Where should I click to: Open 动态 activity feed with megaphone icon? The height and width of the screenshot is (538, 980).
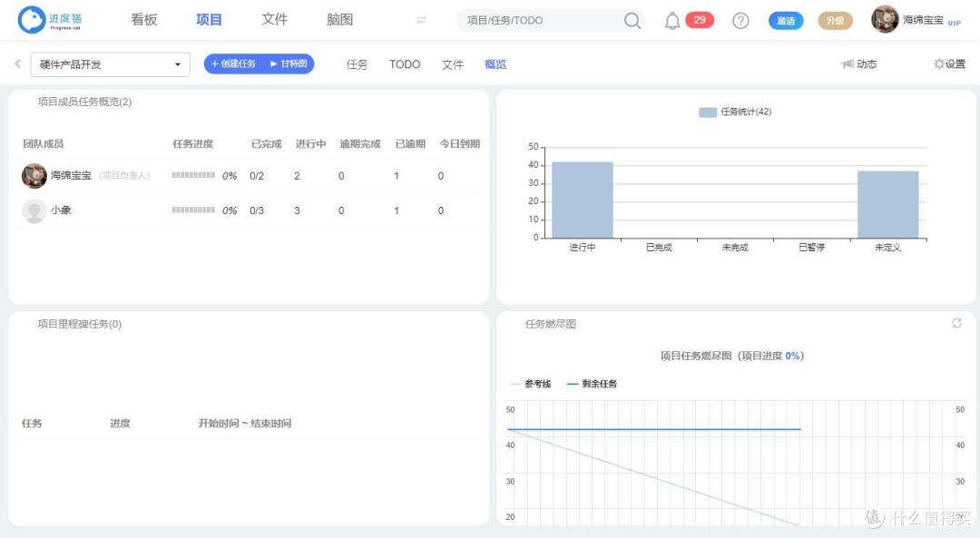[859, 64]
